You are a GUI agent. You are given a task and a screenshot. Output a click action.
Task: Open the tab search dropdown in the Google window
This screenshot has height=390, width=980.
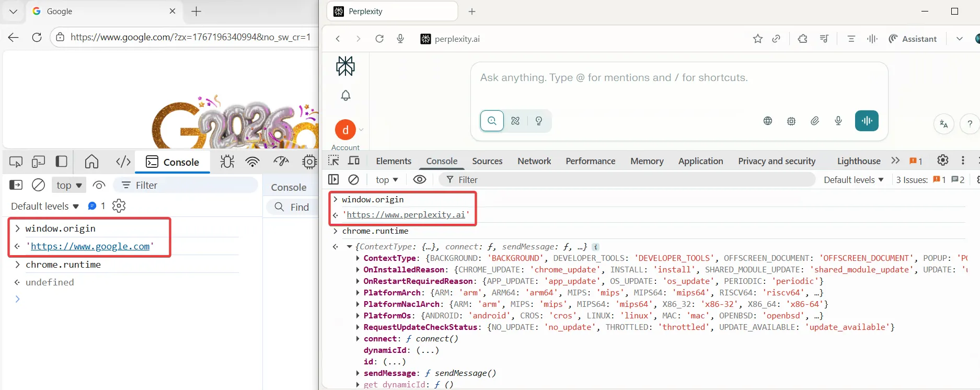[x=13, y=12]
